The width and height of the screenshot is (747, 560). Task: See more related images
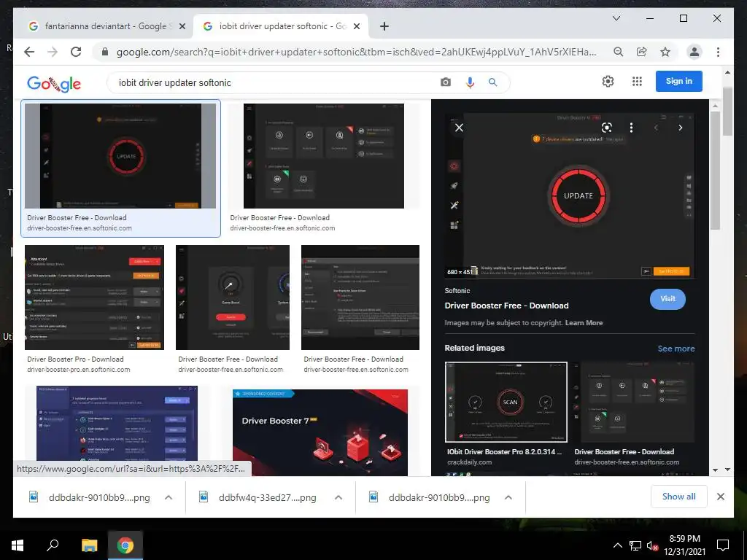(x=676, y=349)
